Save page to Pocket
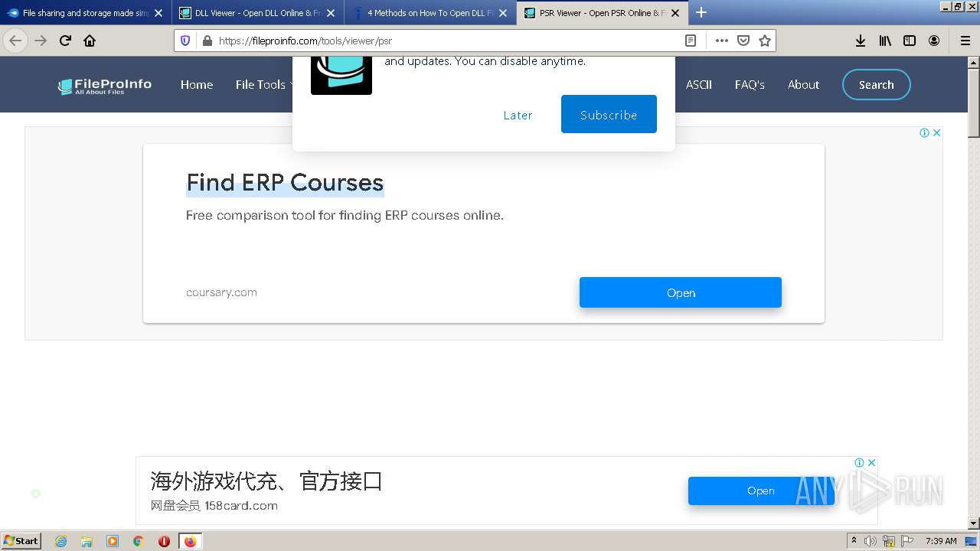Image resolution: width=980 pixels, height=551 pixels. (x=743, y=41)
